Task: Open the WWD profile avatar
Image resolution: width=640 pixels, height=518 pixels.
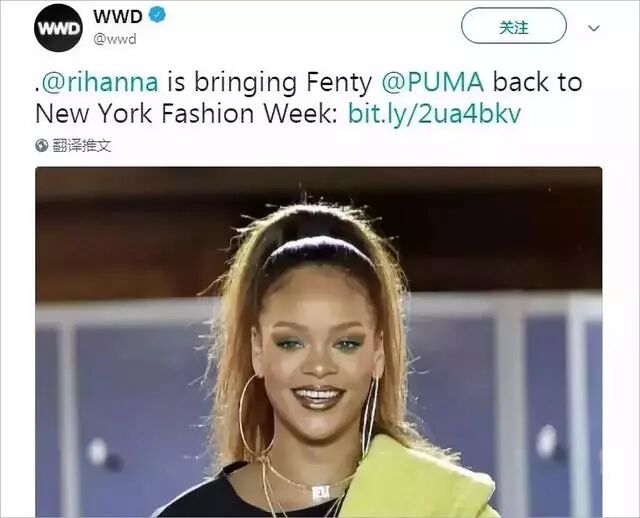Action: click(x=58, y=28)
